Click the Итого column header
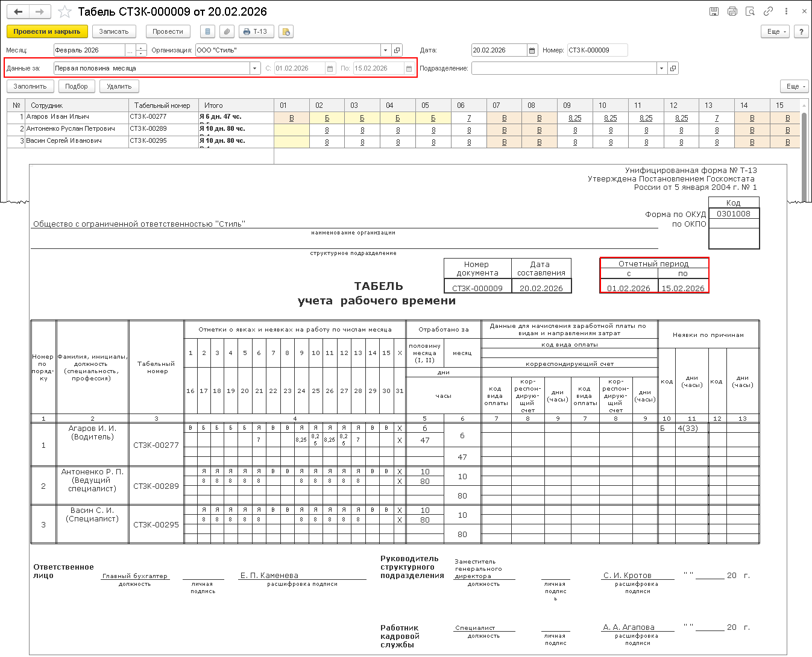Image resolution: width=812 pixels, height=657 pixels. point(236,105)
